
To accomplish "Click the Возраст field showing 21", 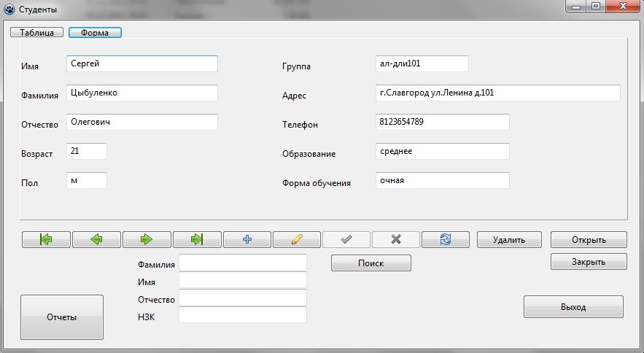I will tap(87, 151).
